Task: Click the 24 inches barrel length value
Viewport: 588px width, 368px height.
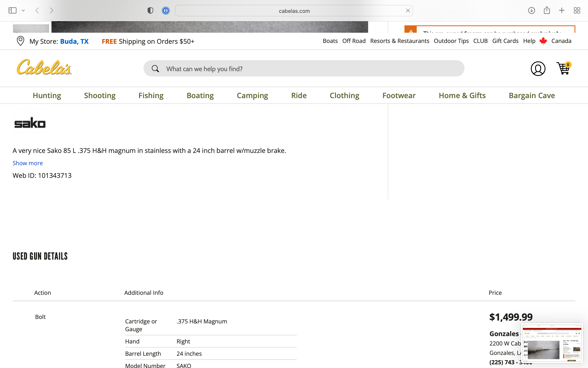Action: (189, 354)
